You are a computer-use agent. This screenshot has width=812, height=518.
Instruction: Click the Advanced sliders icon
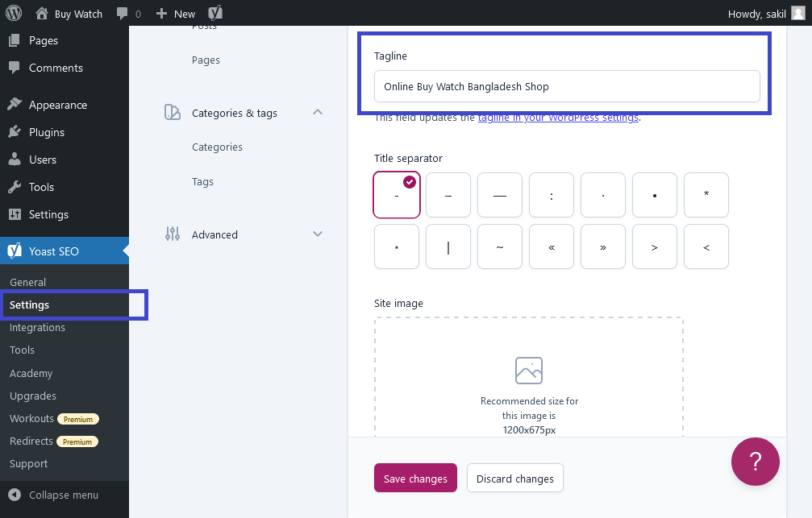(173, 234)
